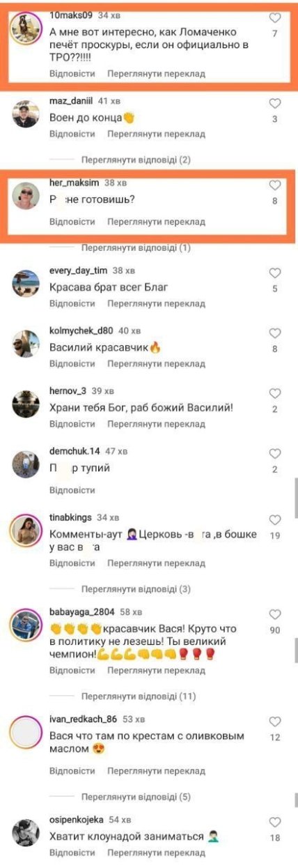This screenshot has width=298, height=868.
Task: Reply to kolmychek_d80's comment via Відповісти
Action: [72, 364]
